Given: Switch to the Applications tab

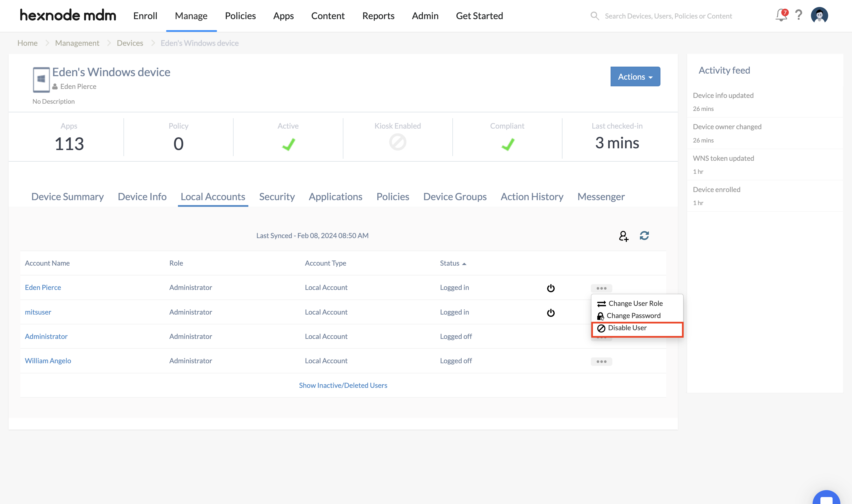Looking at the screenshot, I should click(x=335, y=197).
